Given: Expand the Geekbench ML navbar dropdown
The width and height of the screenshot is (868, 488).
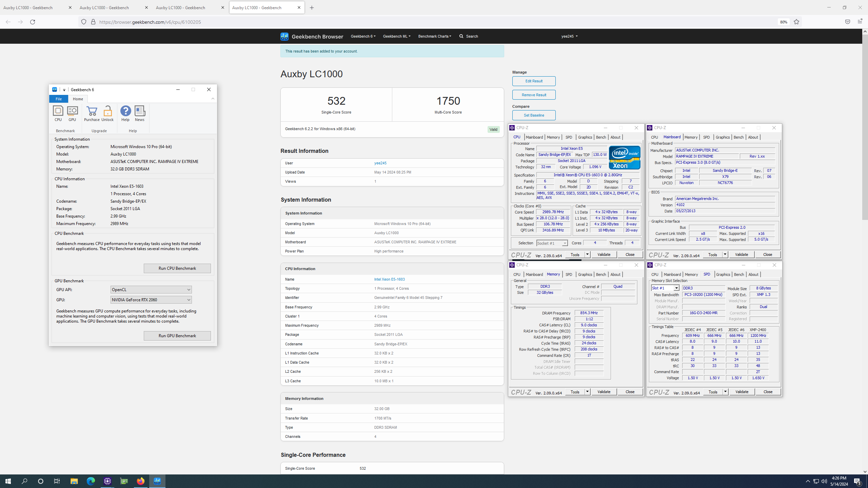Looking at the screenshot, I should coord(397,36).
